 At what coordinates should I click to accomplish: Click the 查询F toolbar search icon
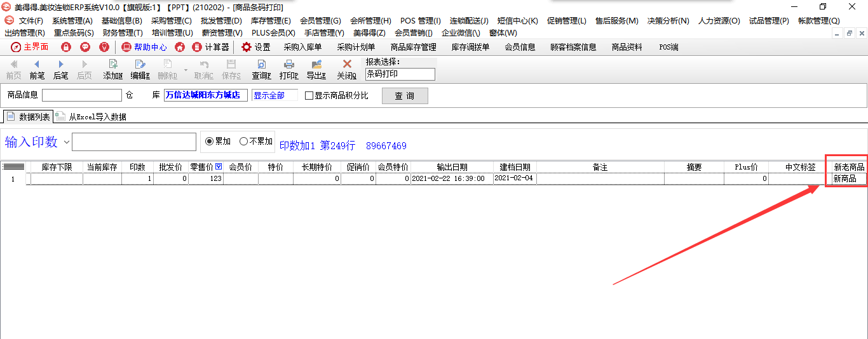[261, 70]
